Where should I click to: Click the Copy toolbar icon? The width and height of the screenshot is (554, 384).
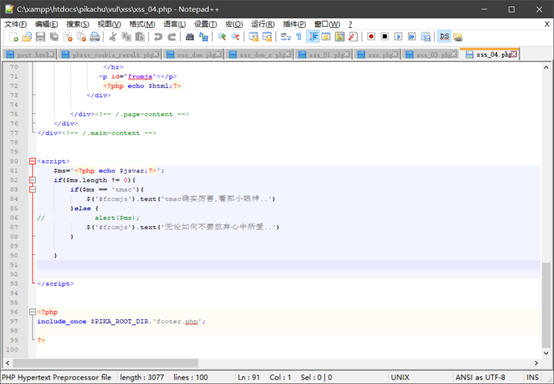[126, 37]
